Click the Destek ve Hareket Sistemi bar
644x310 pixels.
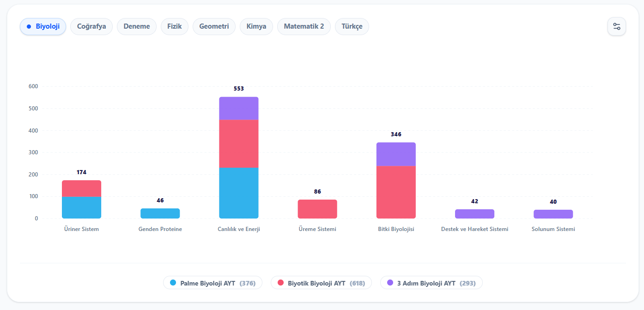[x=474, y=214]
